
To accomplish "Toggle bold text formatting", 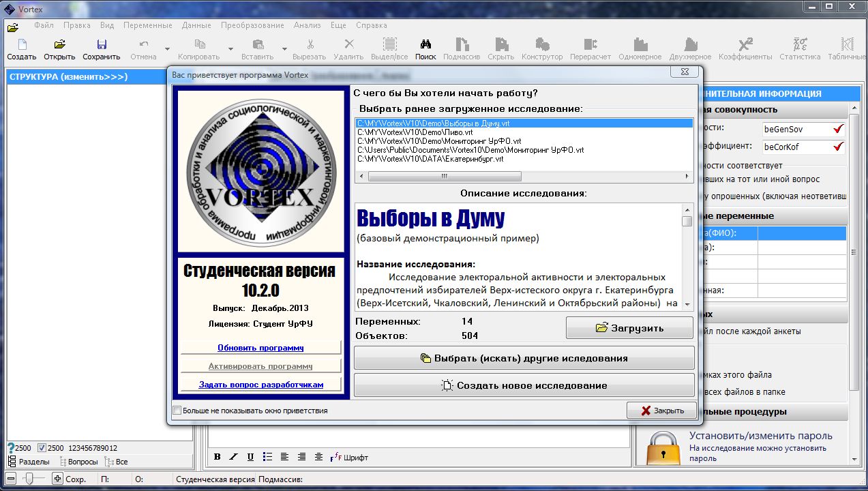I will click(x=217, y=457).
